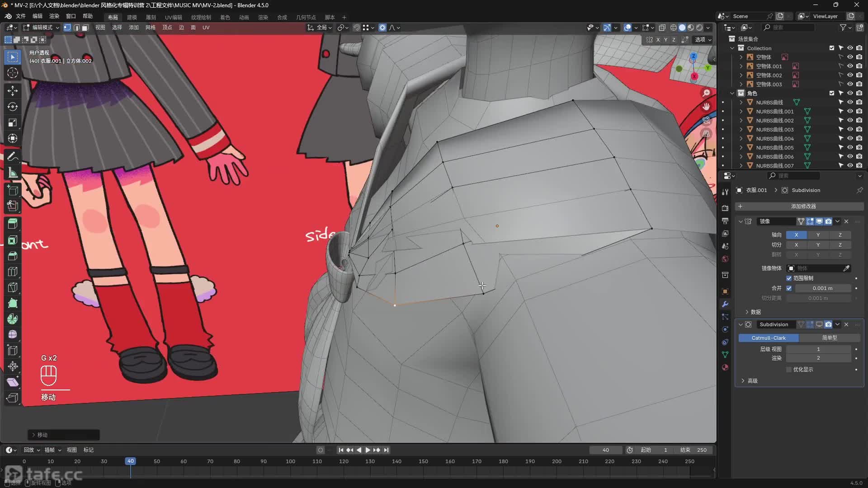Toggle X-ray display in the viewport header
The height and width of the screenshot is (488, 868).
click(x=662, y=28)
